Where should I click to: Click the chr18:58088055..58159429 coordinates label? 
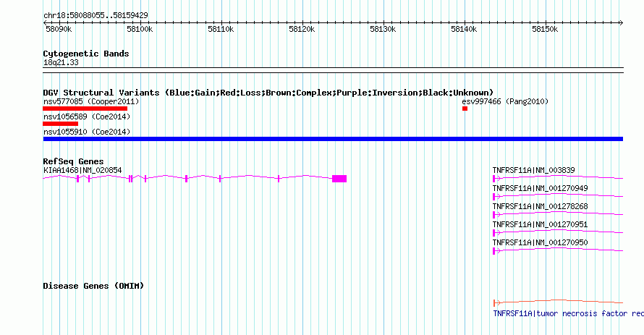(96, 15)
